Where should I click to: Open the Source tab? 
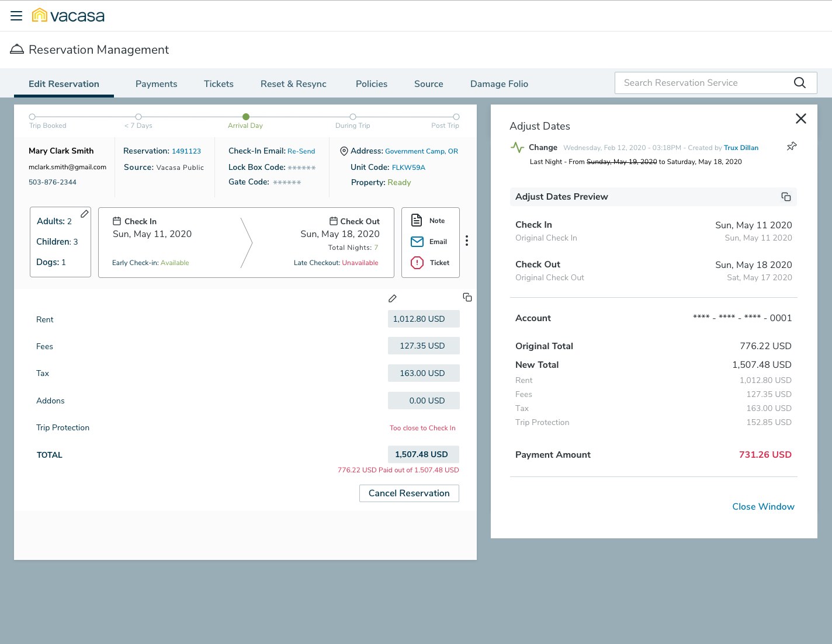pyautogui.click(x=429, y=83)
